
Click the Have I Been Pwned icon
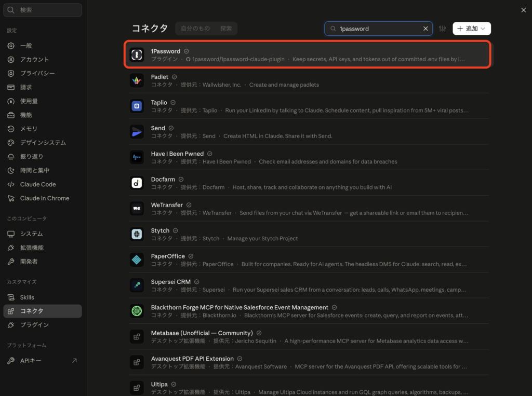(x=137, y=157)
